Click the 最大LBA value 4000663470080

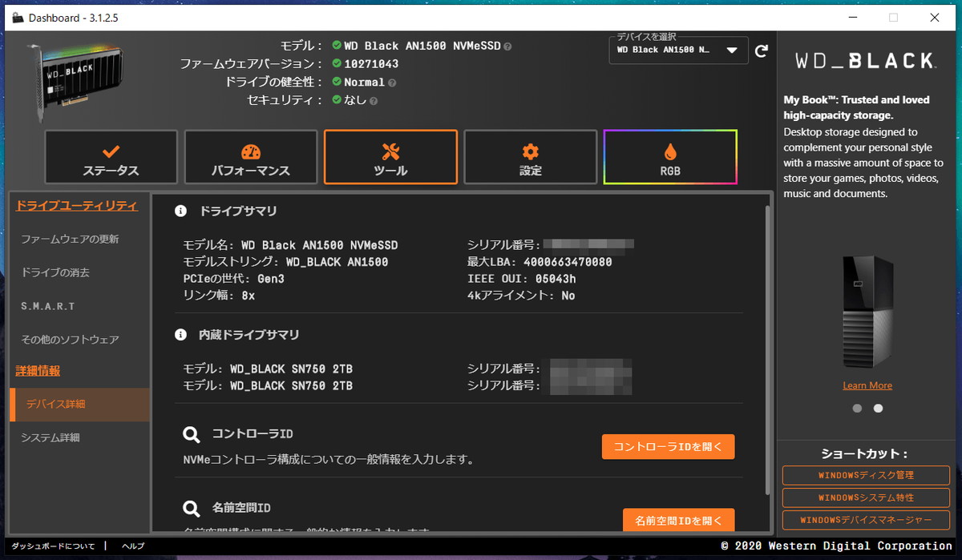pyautogui.click(x=568, y=262)
